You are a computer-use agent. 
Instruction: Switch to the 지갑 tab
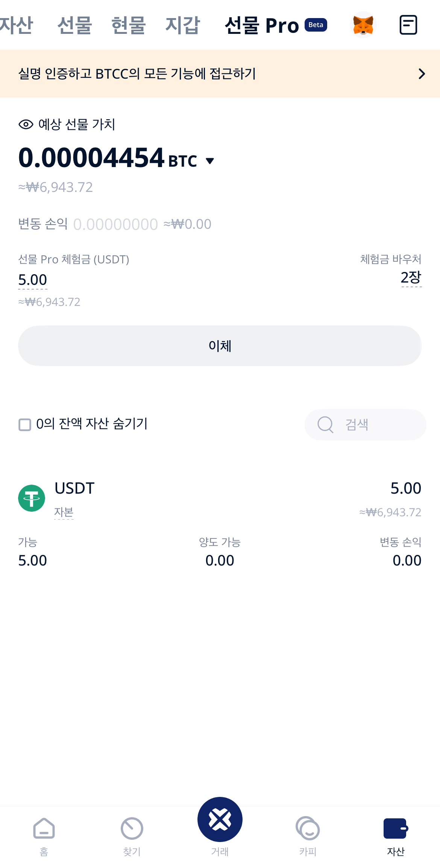tap(183, 26)
